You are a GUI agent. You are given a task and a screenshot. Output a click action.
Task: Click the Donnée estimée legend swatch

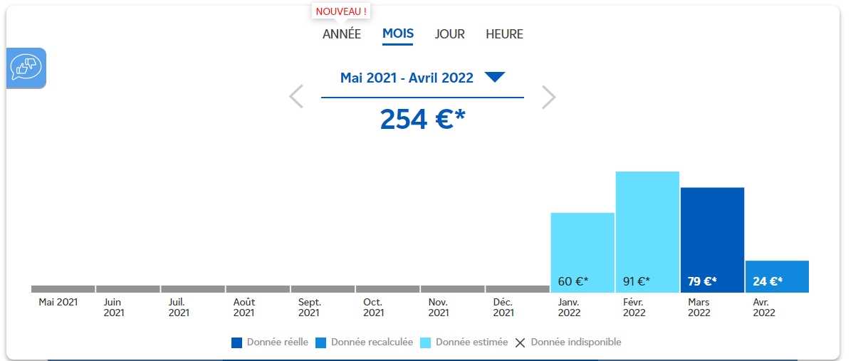click(x=426, y=342)
